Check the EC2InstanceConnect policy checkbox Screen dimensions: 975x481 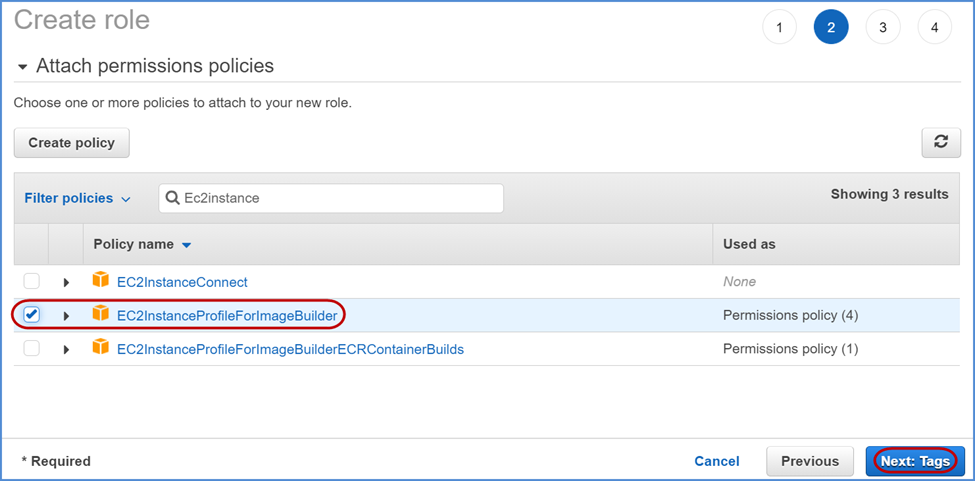point(31,282)
